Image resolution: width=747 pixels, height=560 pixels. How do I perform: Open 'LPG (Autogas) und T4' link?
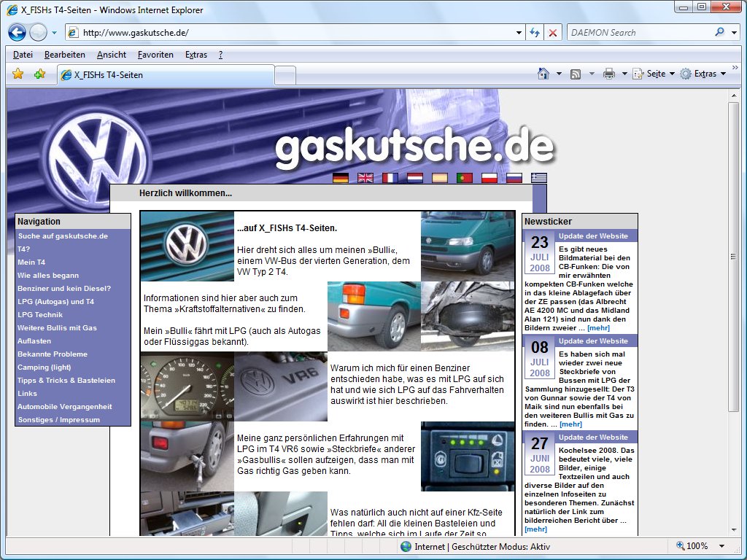pyautogui.click(x=55, y=302)
